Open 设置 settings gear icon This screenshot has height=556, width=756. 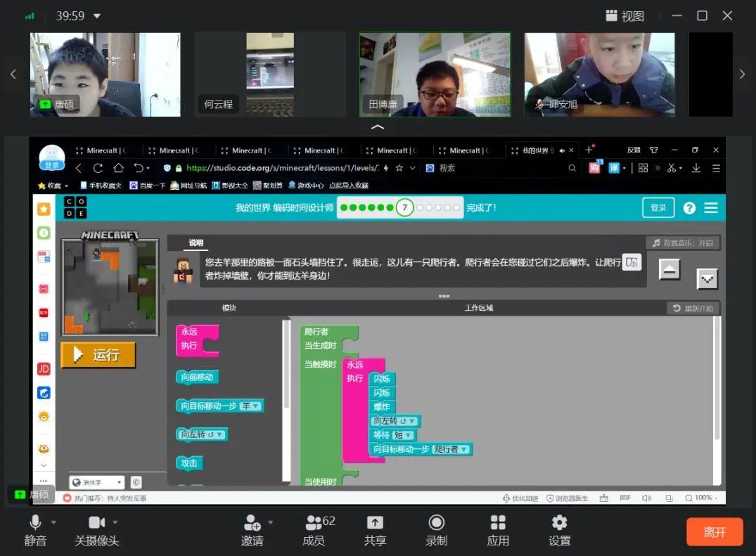(x=559, y=523)
